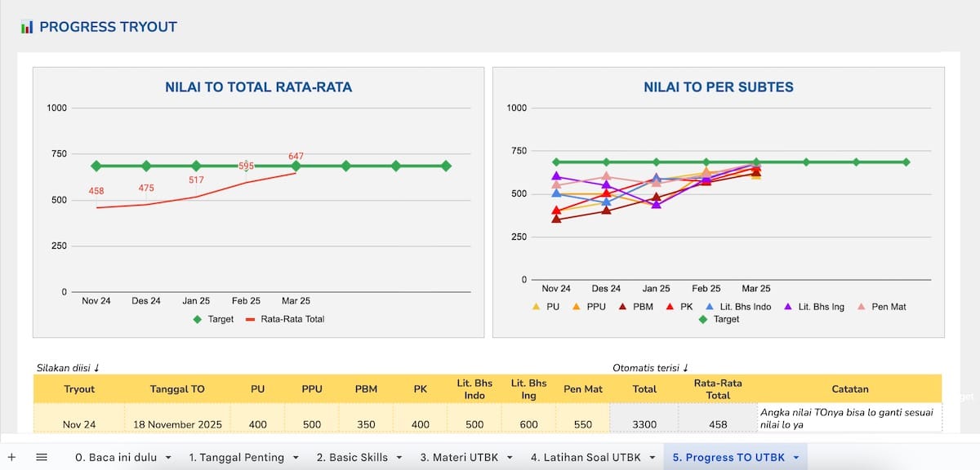Image resolution: width=980 pixels, height=470 pixels.
Task: Click the Tanggal TO column header
Action: pyautogui.click(x=178, y=389)
